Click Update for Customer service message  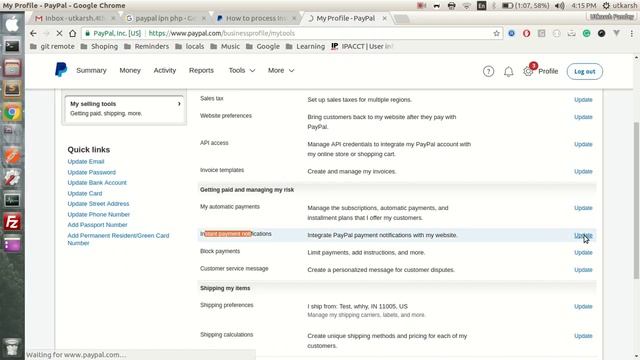583,270
